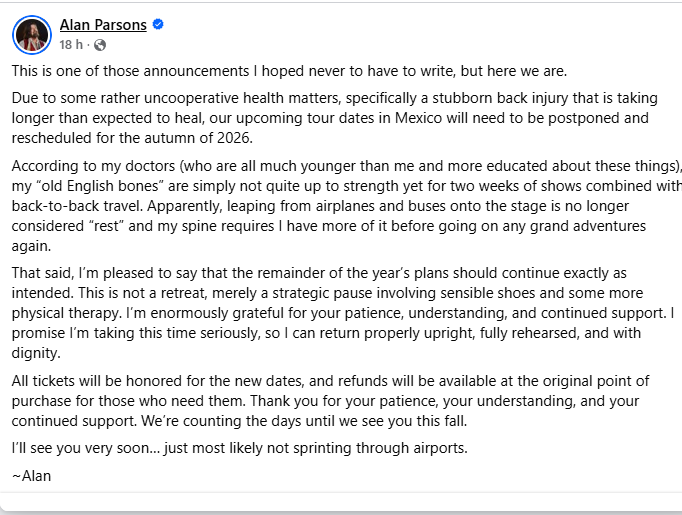Click the globe public audience icon
The height and width of the screenshot is (515, 682).
click(100, 45)
